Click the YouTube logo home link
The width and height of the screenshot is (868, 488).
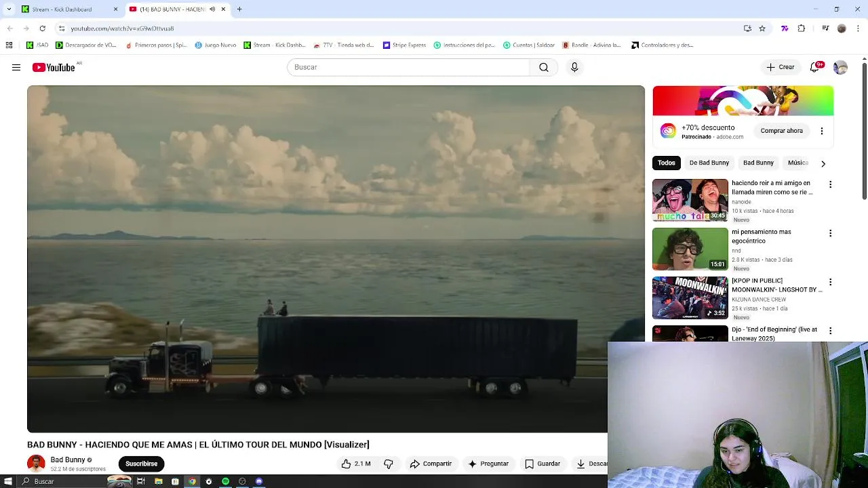(54, 67)
